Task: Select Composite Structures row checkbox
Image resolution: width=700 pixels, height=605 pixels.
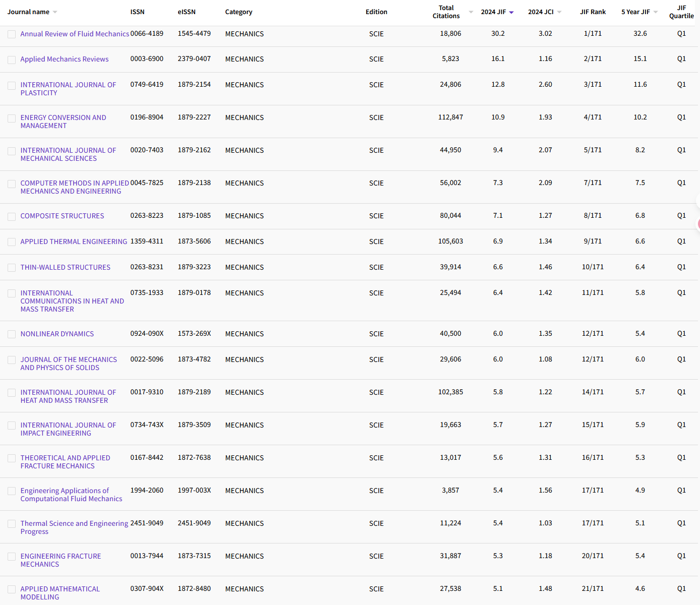Action: (12, 217)
